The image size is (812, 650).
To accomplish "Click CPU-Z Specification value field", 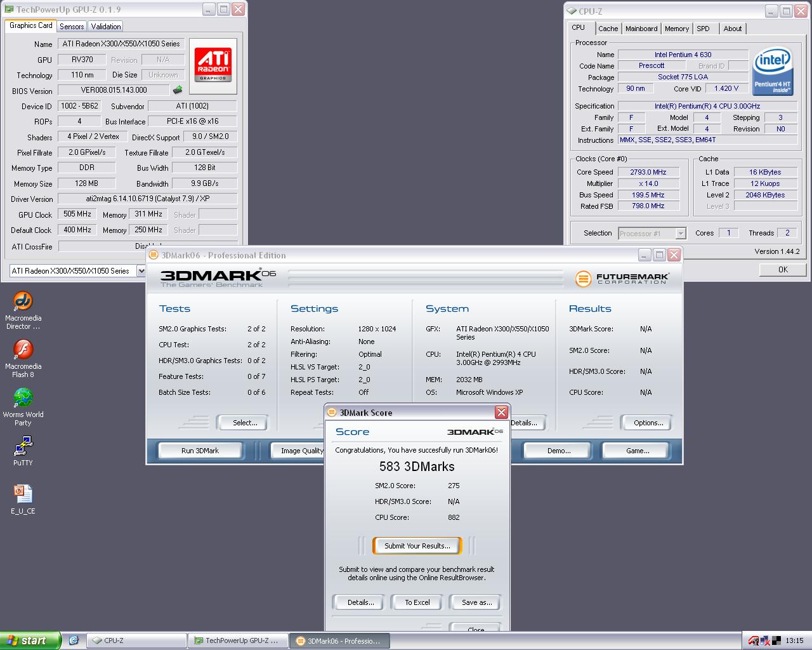I will 707,106.
